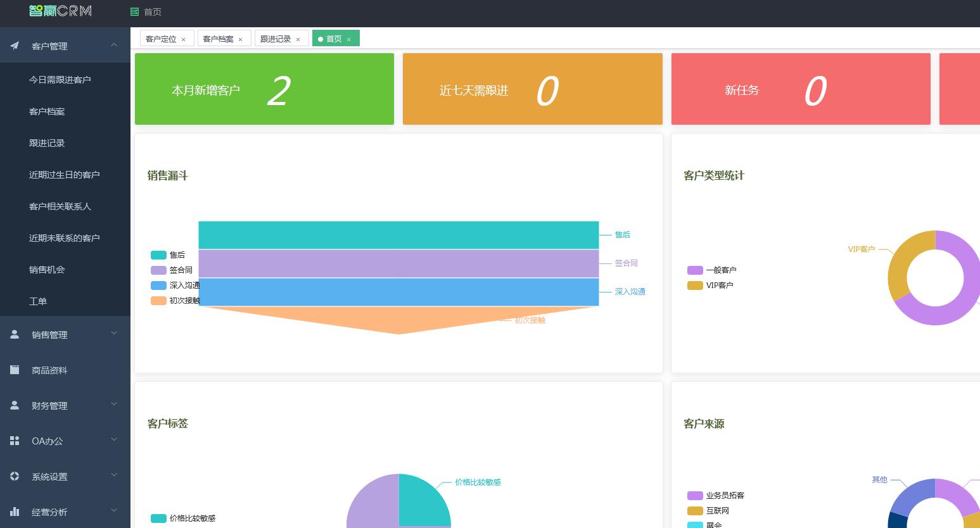This screenshot has height=528, width=980.
Task: Expand the 系统设置 chevron
Action: (x=114, y=475)
